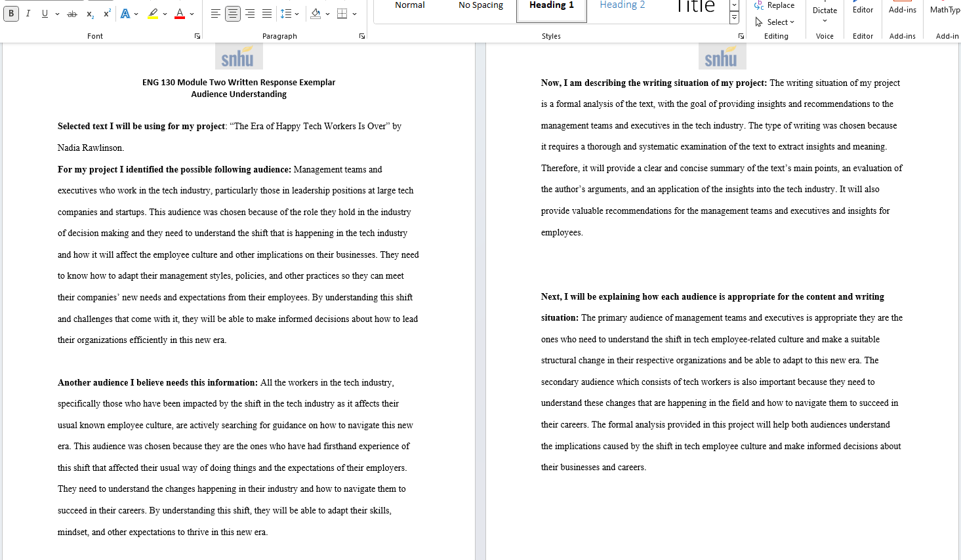Image resolution: width=961 pixels, height=560 pixels.
Task: Open the Add-ins button
Action: (903, 9)
